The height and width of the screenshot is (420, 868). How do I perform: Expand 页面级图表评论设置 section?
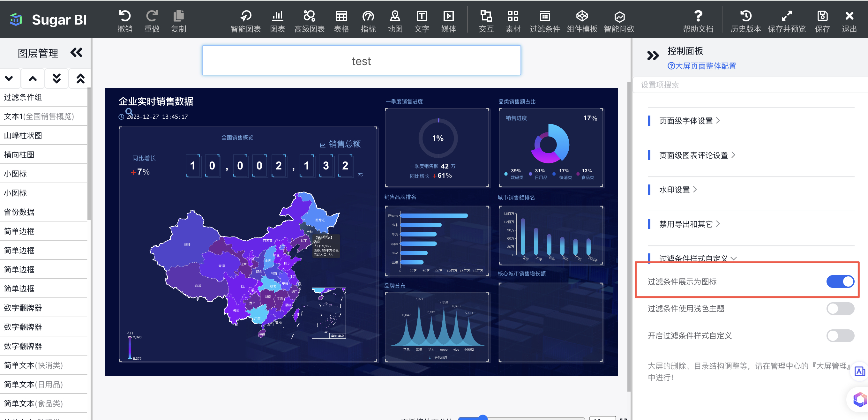pos(697,155)
